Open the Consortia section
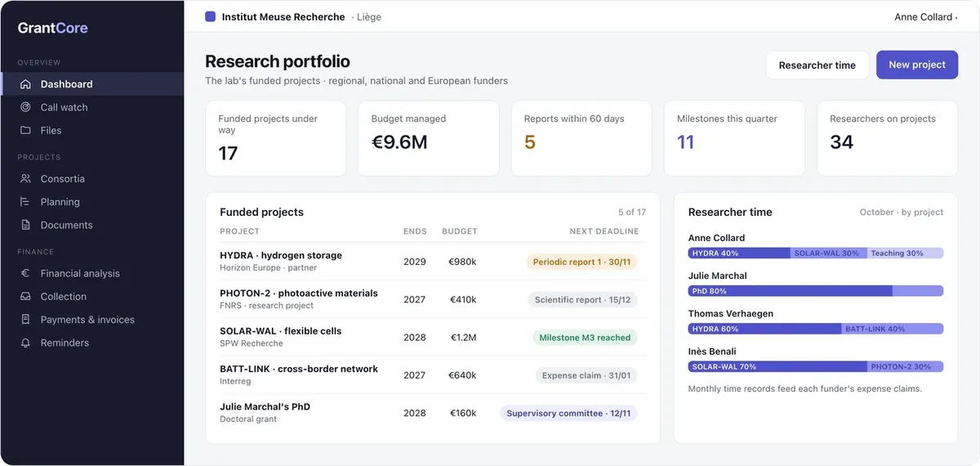The width and height of the screenshot is (980, 466). coord(92,178)
